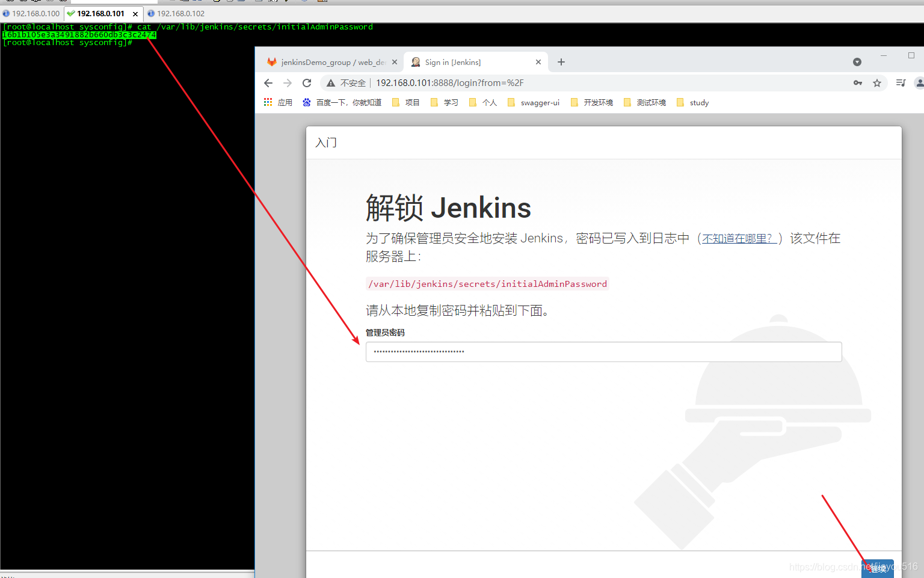Open the reading list icon in toolbar

[x=901, y=83]
